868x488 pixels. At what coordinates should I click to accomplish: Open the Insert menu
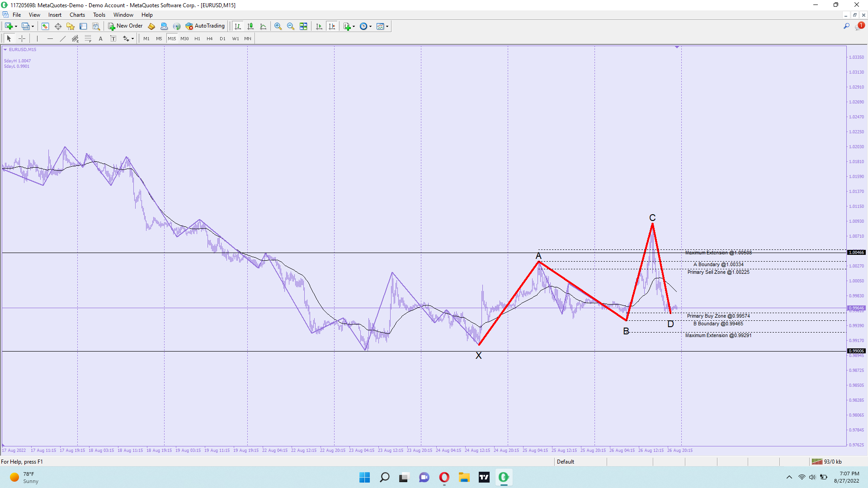pos(55,15)
